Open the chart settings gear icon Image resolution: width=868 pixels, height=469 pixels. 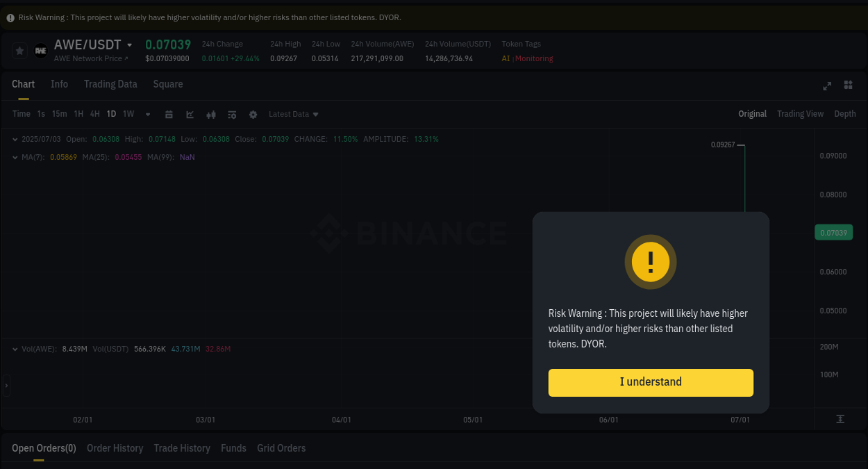coord(252,114)
